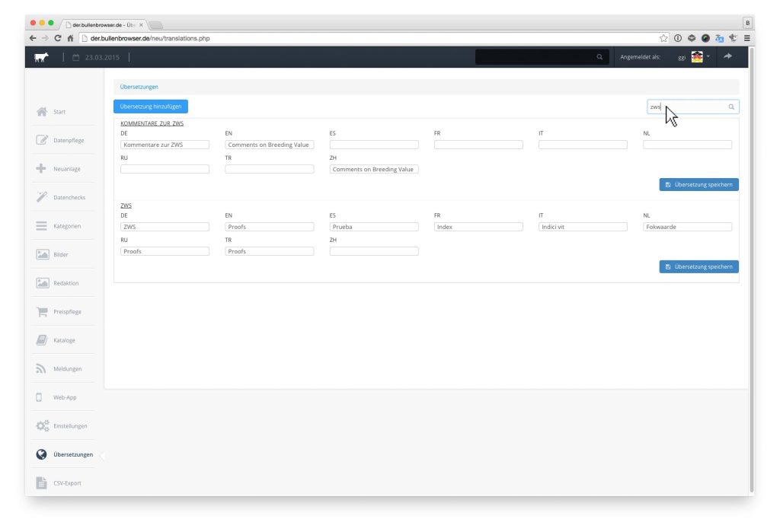Click the Übersetzungen breadcrumb link
This screenshot has width=780, height=532.
(x=139, y=87)
